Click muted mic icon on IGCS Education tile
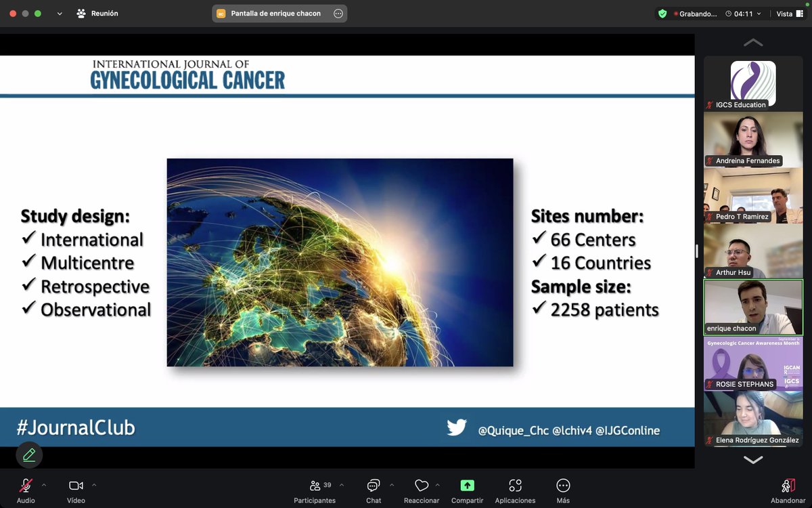This screenshot has height=508, width=812. [710, 105]
